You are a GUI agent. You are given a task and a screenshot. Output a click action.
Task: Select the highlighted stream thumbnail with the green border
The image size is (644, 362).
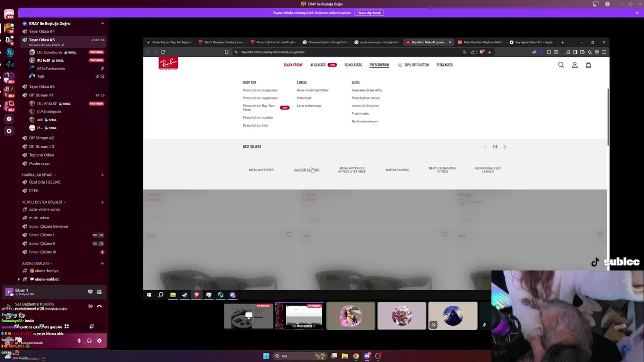351,316
